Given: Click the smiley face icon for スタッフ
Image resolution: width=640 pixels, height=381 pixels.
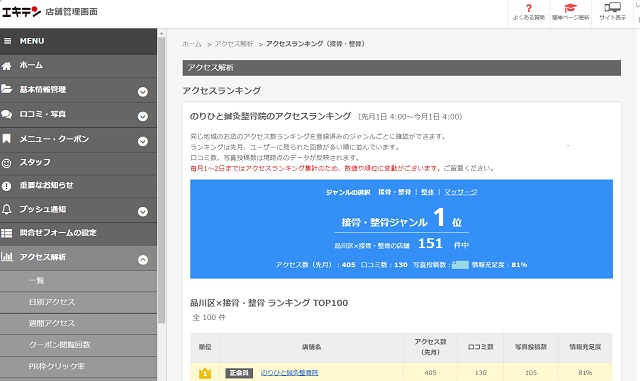Looking at the screenshot, I should click(7, 163).
